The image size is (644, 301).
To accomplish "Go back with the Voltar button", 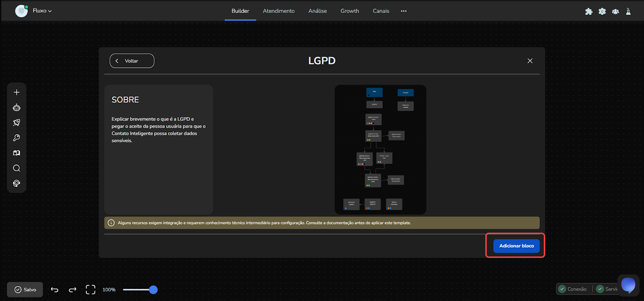I will (132, 61).
